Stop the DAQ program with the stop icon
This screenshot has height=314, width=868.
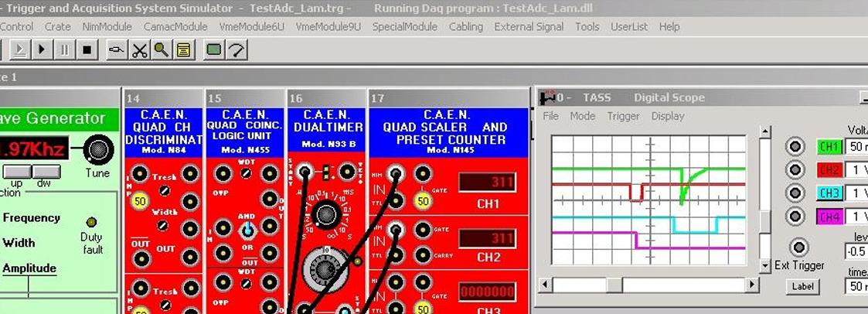87,49
